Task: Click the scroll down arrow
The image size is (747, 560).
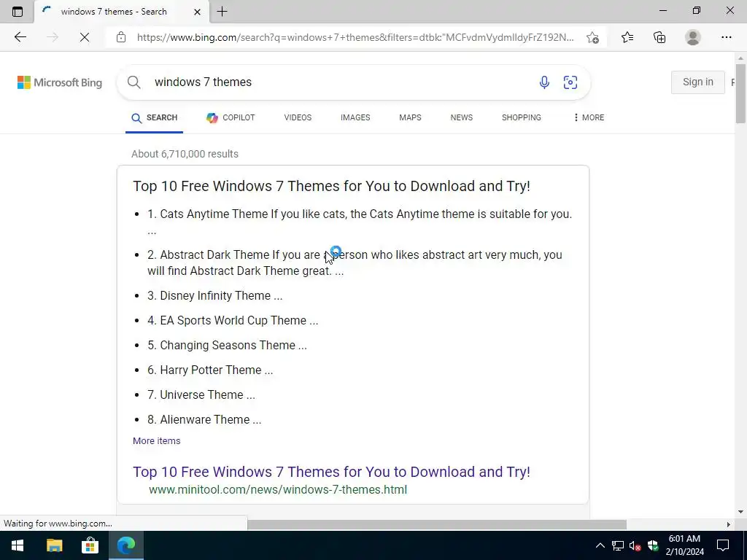Action: [x=740, y=512]
